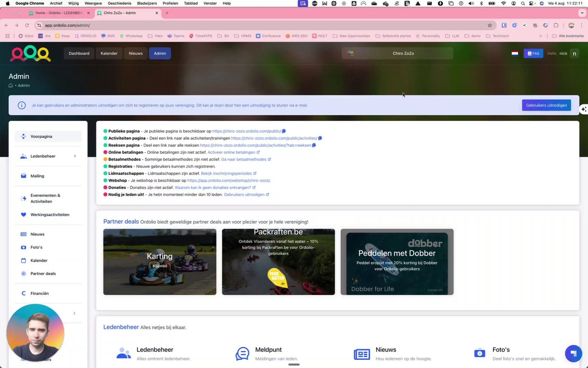Click the nick user avatar
The height and width of the screenshot is (368, 588).
(x=574, y=53)
